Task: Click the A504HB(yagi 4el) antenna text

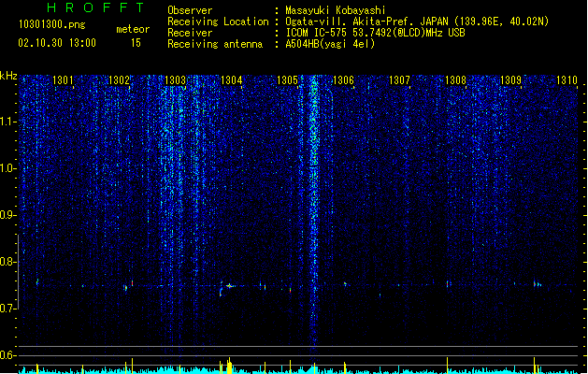Action: (330, 44)
